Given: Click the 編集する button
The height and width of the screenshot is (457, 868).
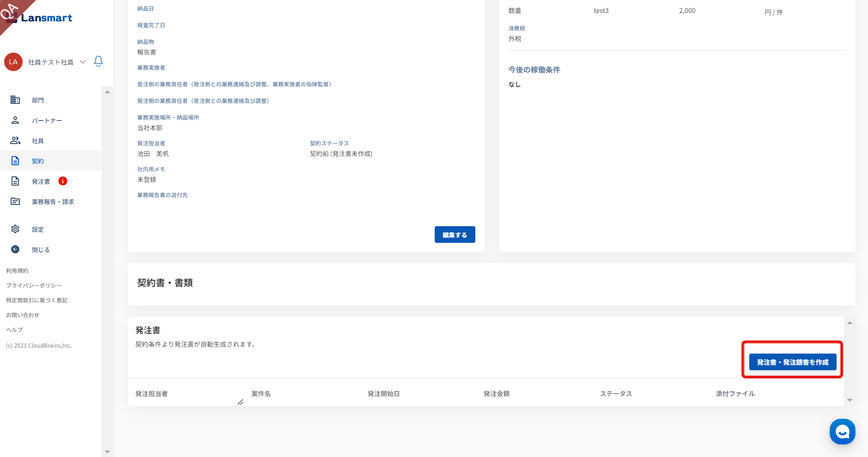Looking at the screenshot, I should [455, 235].
